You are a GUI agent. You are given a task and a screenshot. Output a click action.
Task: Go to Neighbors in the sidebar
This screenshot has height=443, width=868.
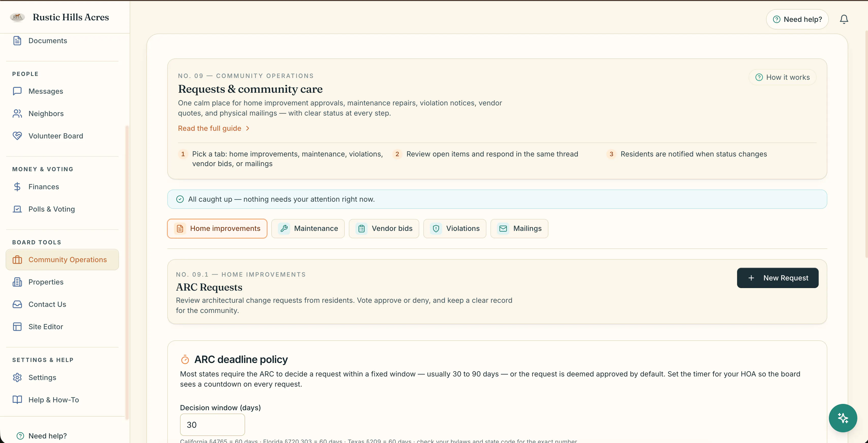(62, 114)
